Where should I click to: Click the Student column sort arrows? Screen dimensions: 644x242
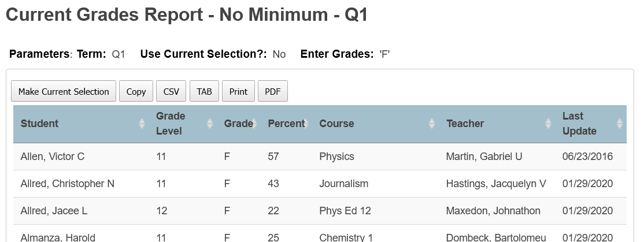(x=142, y=124)
